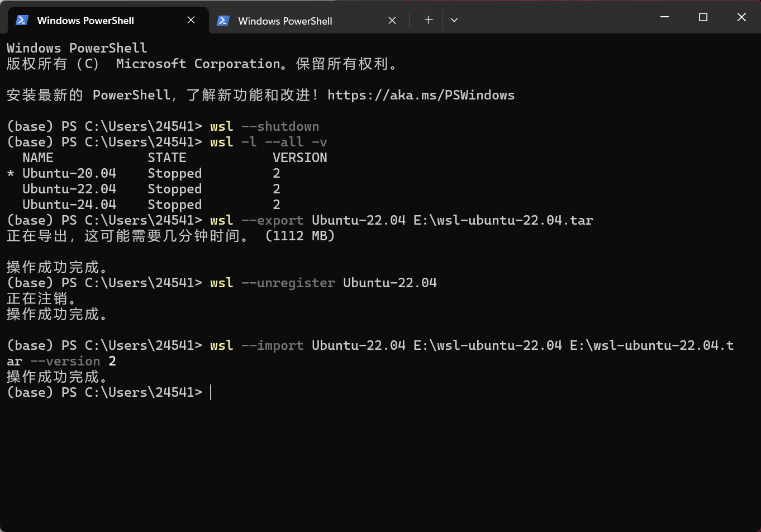Click the PowerShell icon on first tab

[22, 20]
